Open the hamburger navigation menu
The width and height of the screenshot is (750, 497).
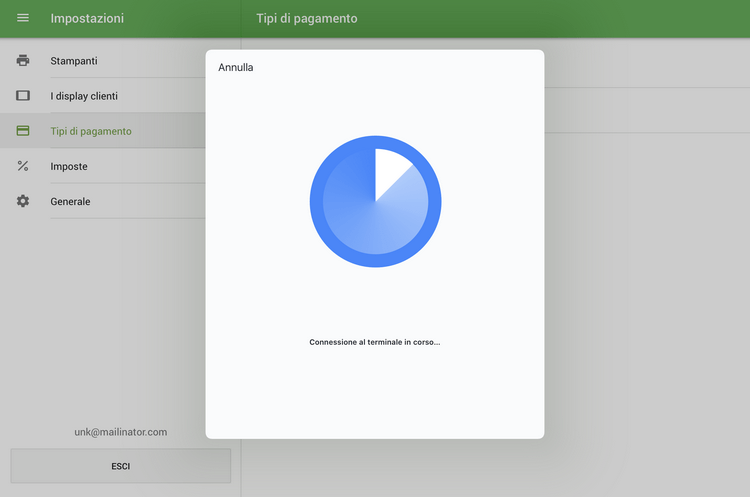[x=23, y=18]
